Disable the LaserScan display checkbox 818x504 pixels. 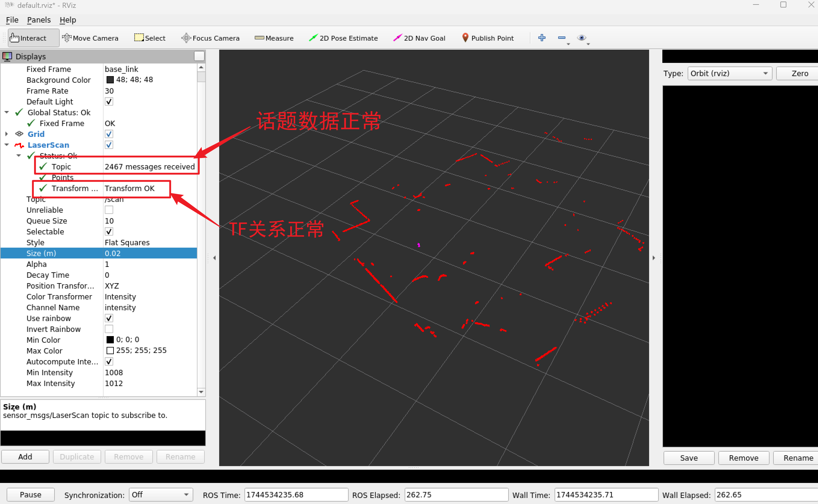pos(109,145)
